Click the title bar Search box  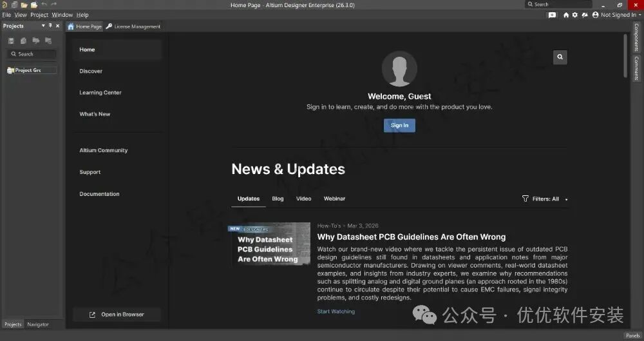[558, 5]
